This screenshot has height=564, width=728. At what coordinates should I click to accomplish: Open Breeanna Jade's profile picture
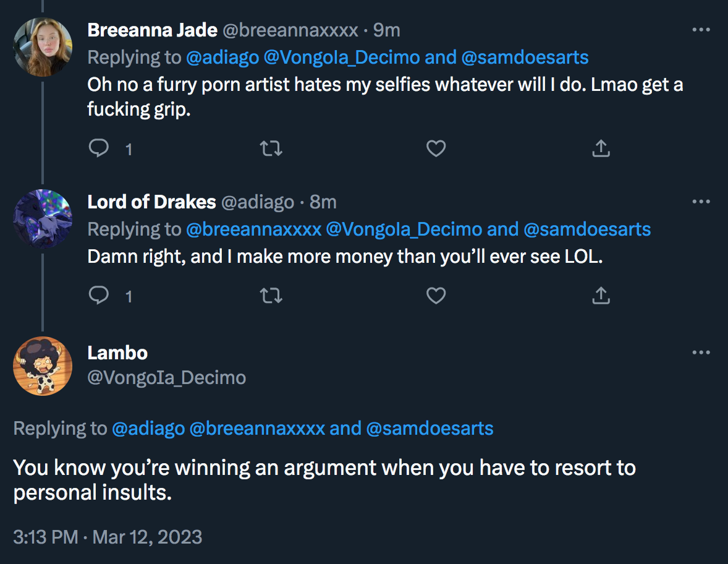tap(43, 47)
